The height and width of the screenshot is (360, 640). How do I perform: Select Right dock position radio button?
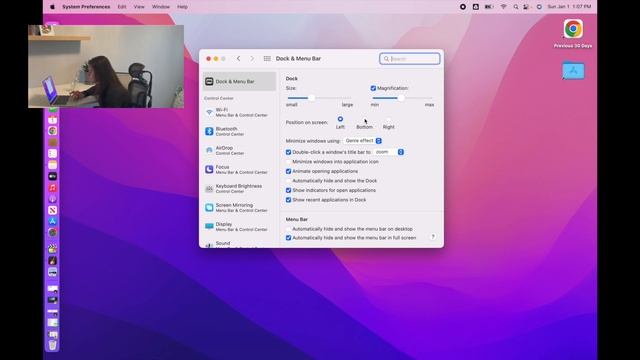point(388,119)
